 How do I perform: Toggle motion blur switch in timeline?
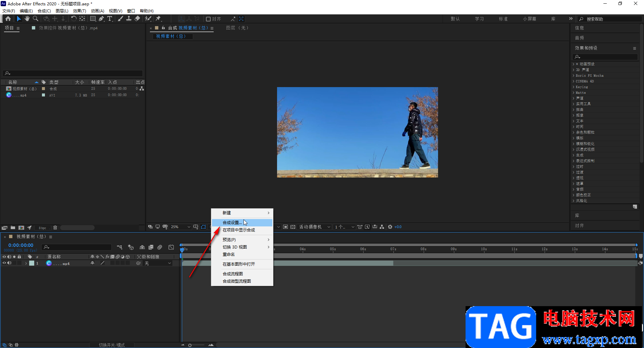pyautogui.click(x=160, y=247)
